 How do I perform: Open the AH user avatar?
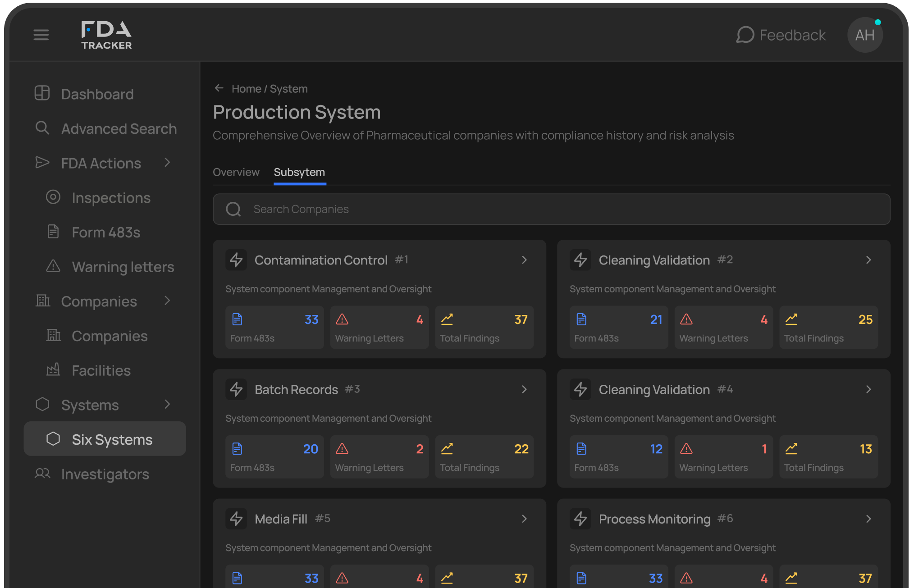point(864,35)
